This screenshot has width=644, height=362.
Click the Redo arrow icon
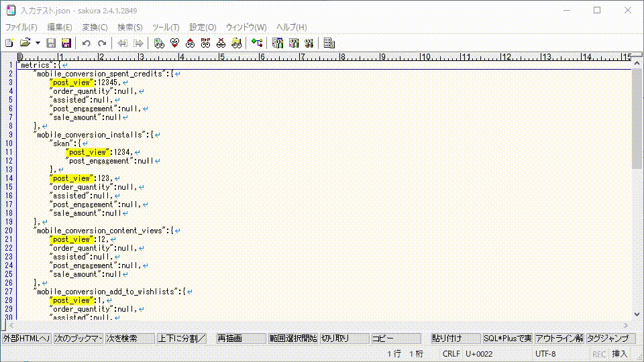(x=101, y=43)
